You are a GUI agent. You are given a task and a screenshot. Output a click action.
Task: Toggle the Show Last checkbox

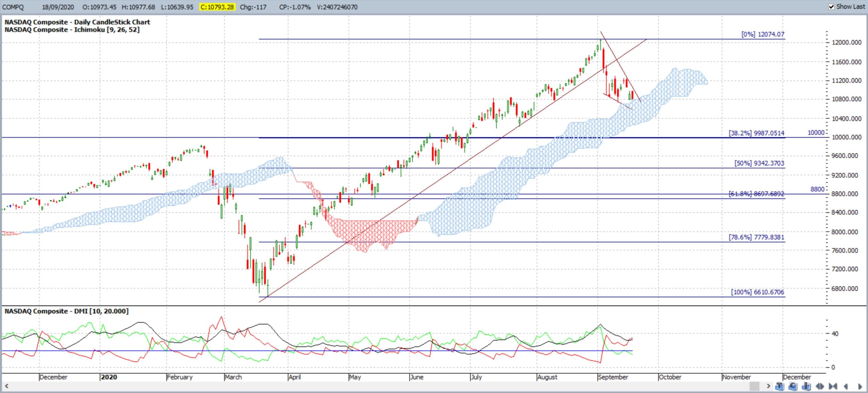pos(832,7)
